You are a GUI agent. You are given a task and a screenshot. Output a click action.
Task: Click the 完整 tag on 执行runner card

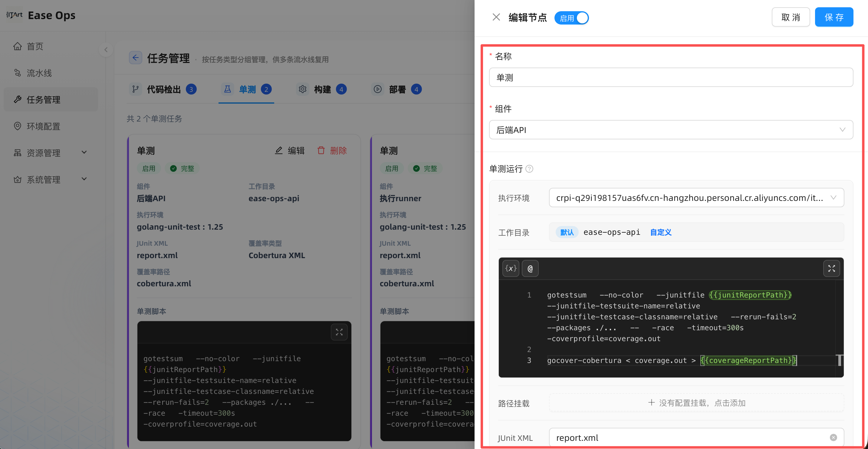point(425,169)
